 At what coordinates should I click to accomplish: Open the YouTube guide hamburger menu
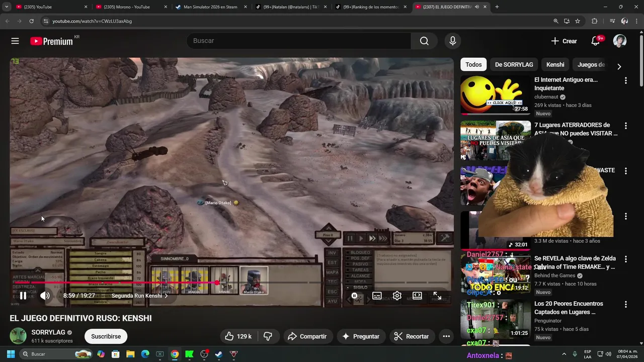15,41
